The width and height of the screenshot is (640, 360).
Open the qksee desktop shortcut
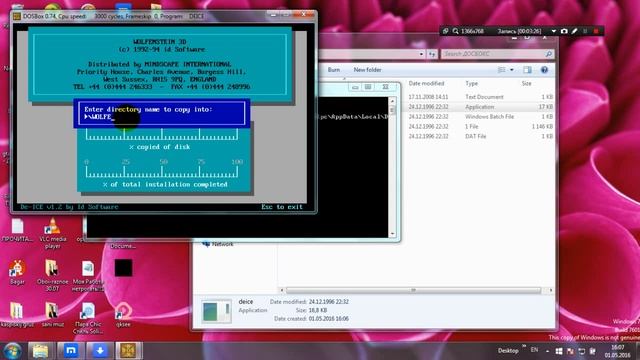pyautogui.click(x=123, y=315)
